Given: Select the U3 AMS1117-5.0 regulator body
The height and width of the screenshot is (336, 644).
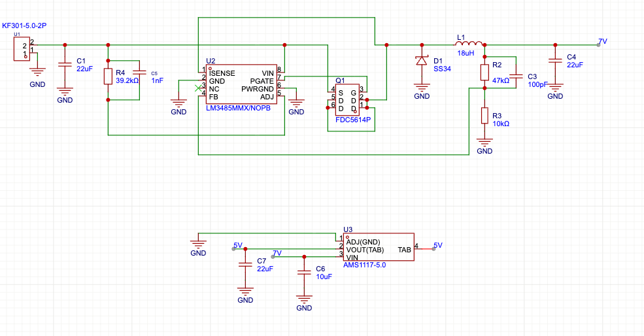Looking at the screenshot, I should [x=379, y=248].
